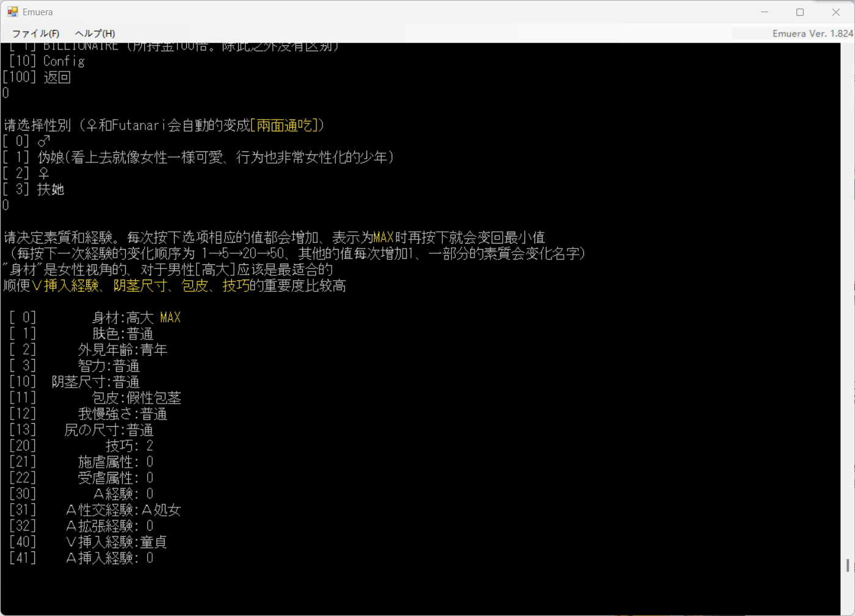Pick gender option [0] ♂

26,141
